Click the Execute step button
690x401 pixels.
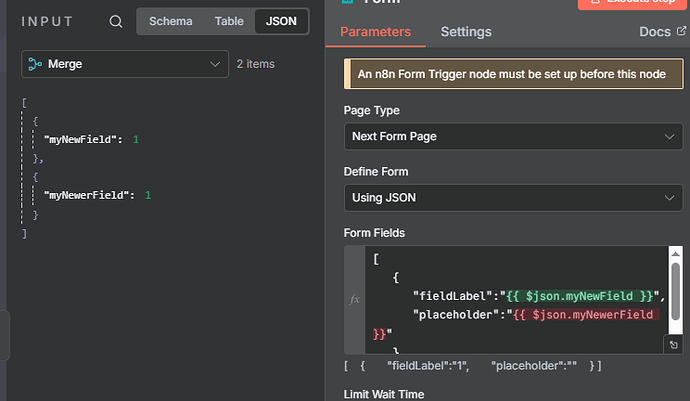pyautogui.click(x=631, y=3)
